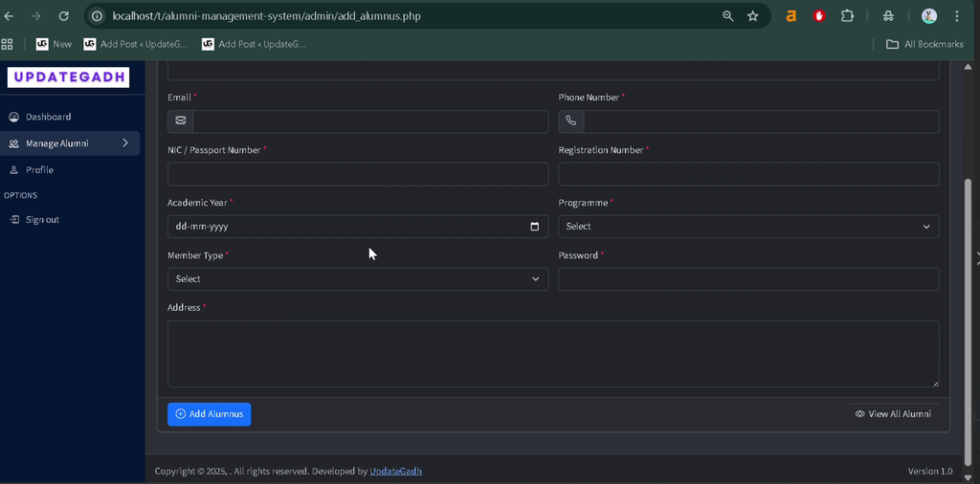Open the 'New' bookmark
This screenshot has width=980, height=484.
[54, 44]
